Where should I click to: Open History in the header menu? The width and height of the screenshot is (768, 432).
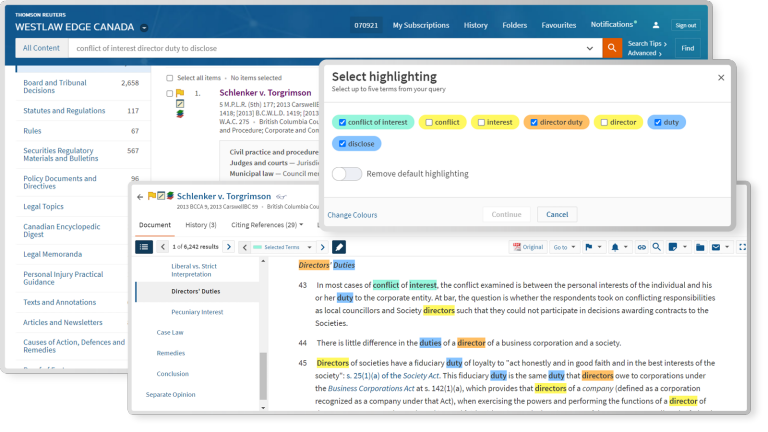pos(476,25)
